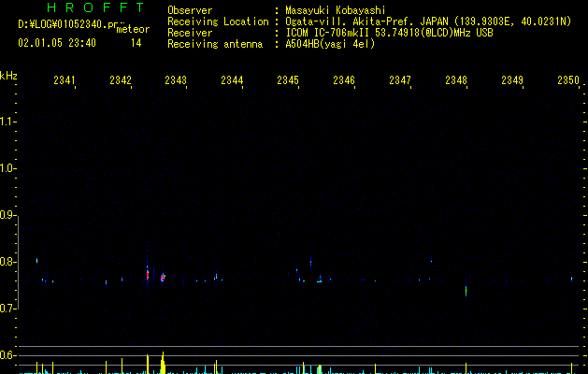Viewport: 588px width, 374px height.
Task: Select the log file path D:¥LOG¥01052340
Action: pyautogui.click(x=67, y=24)
